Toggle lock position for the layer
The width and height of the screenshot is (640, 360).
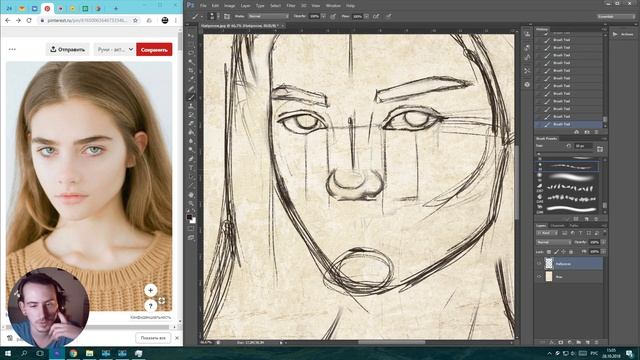pos(564,252)
